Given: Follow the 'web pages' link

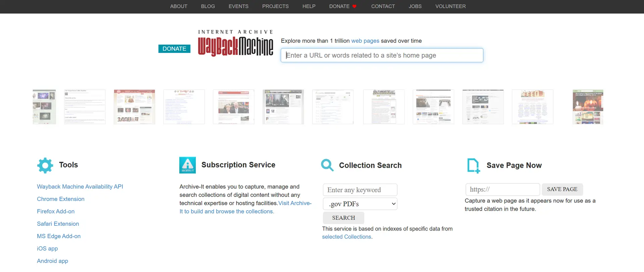Looking at the screenshot, I should click(365, 41).
